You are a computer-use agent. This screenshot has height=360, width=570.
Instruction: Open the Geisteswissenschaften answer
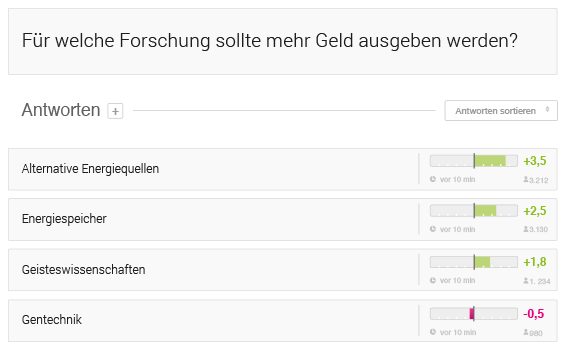(83, 269)
